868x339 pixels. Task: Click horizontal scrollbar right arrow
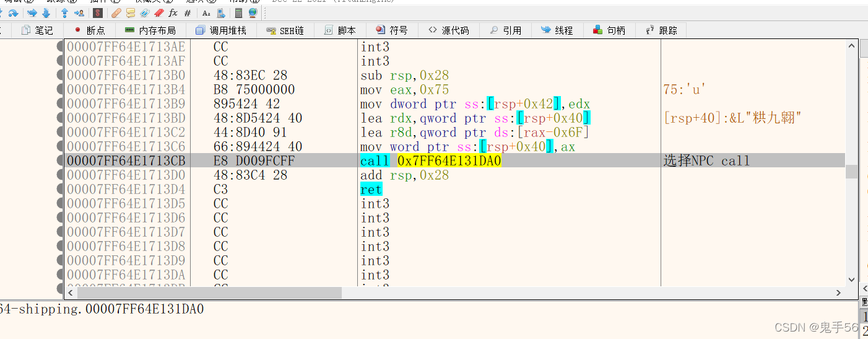[838, 293]
